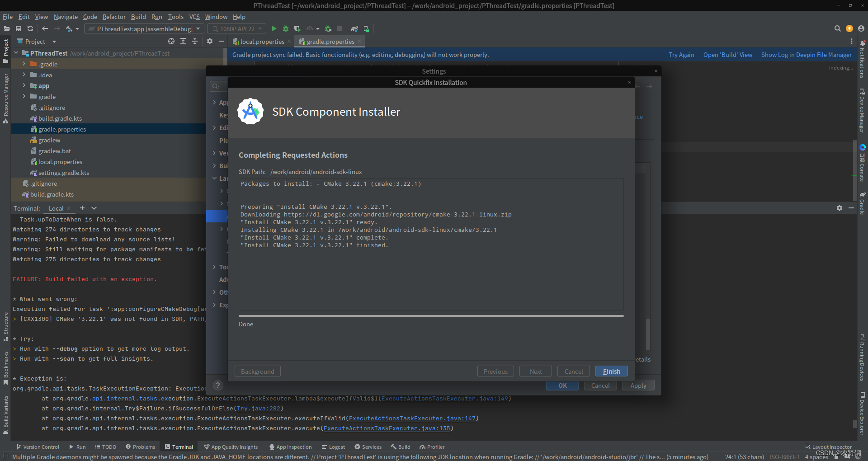This screenshot has height=461, width=868.
Task: Locate opened file in Project tree
Action: [x=171, y=41]
